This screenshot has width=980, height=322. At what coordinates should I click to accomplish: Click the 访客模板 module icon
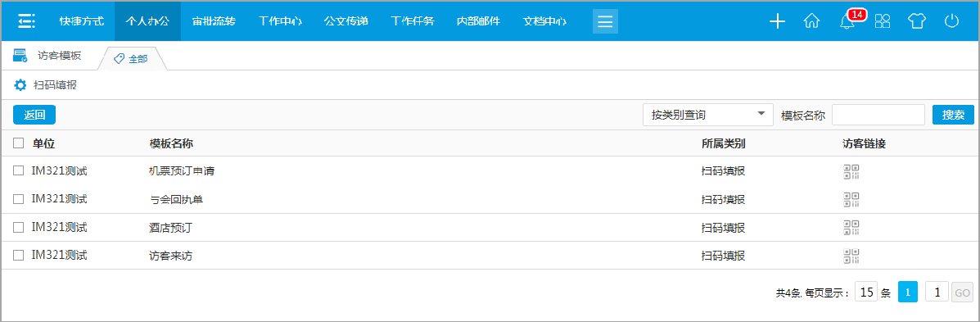(20, 56)
